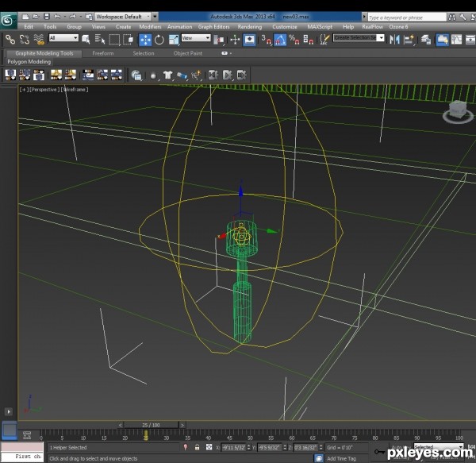Activate the Select and Scale tool
476x463 pixels.
173,40
